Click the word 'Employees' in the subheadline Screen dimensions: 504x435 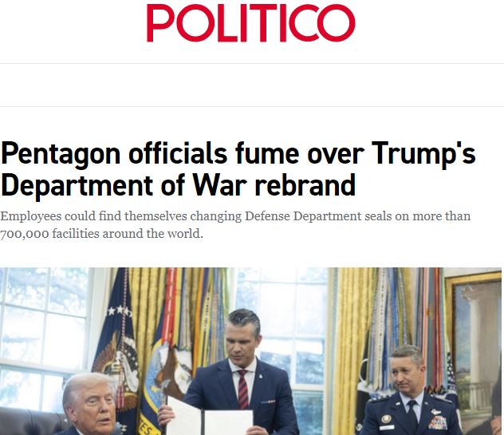[x=31, y=216]
